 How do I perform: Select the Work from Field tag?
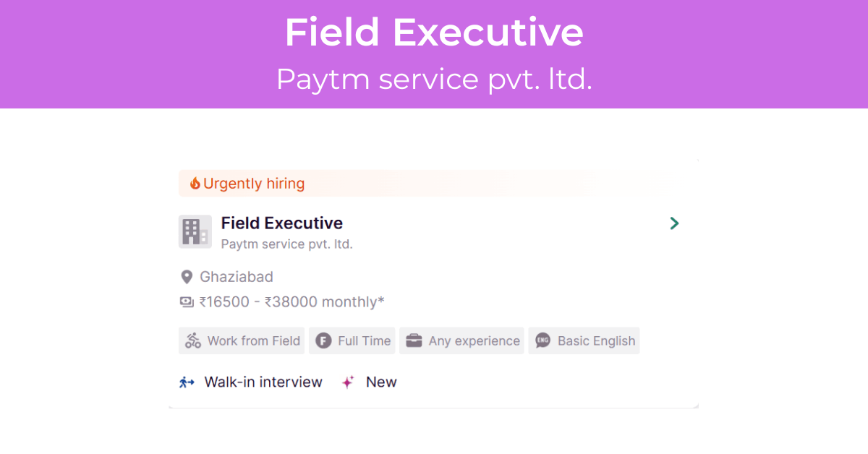242,340
